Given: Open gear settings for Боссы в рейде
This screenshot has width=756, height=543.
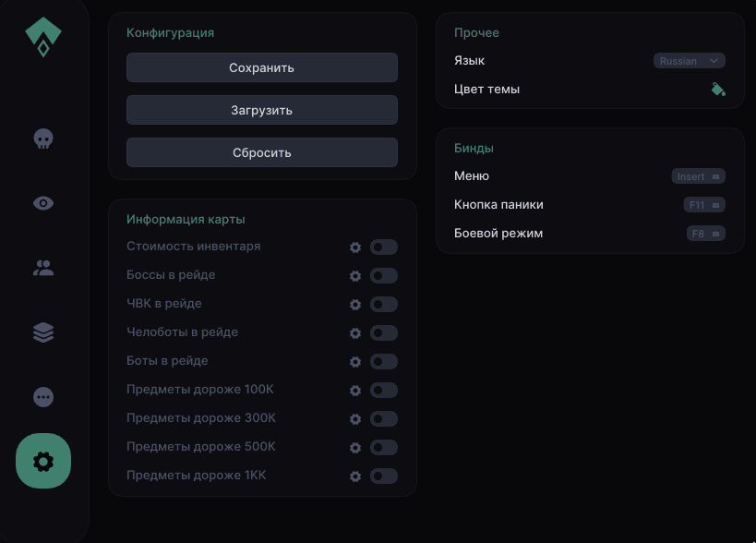Looking at the screenshot, I should coord(355,276).
